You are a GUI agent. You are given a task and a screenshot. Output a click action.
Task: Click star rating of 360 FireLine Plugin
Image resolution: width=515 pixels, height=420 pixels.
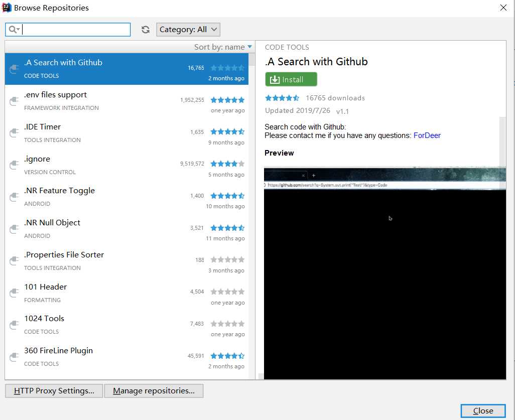pos(227,356)
